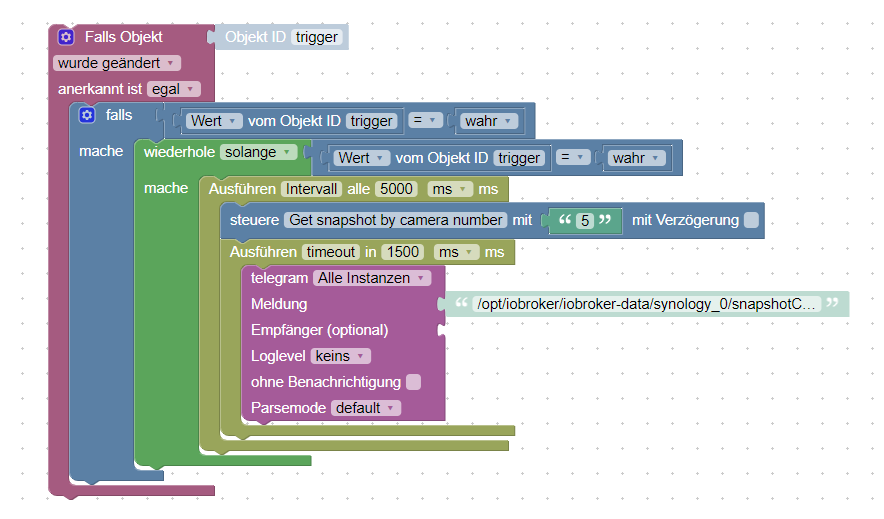Select Ausführen label on timeout block
Viewport: 884px width, 519px height.
(x=263, y=252)
